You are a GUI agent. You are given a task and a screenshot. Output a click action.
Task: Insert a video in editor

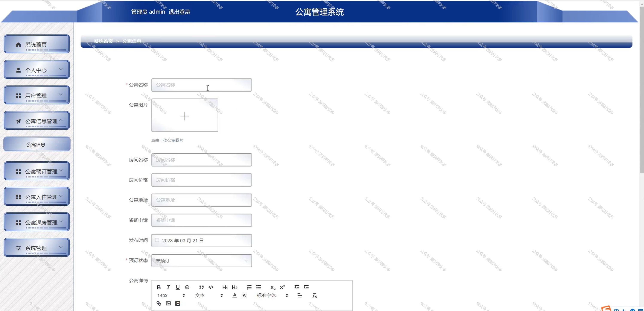pos(178,303)
